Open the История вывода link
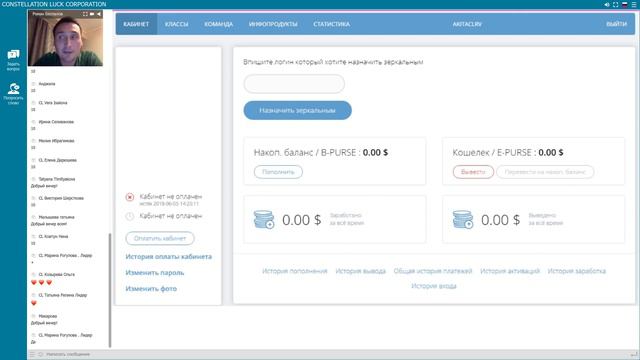 coord(360,271)
